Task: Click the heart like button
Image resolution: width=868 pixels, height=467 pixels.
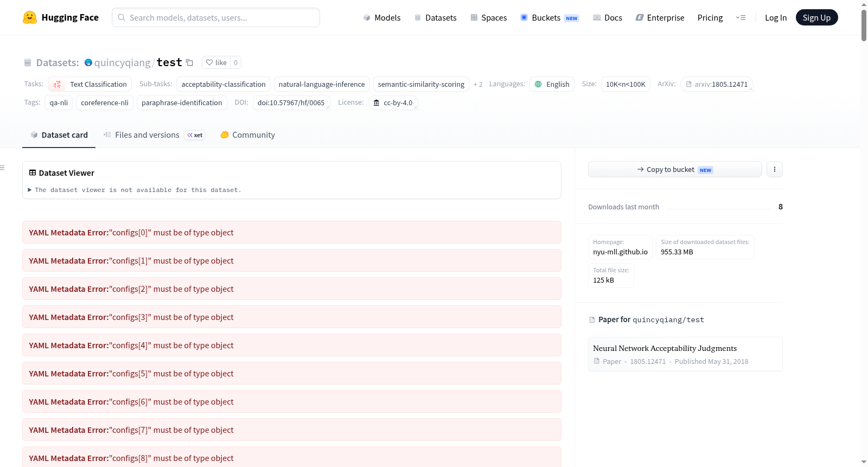Action: tap(216, 62)
